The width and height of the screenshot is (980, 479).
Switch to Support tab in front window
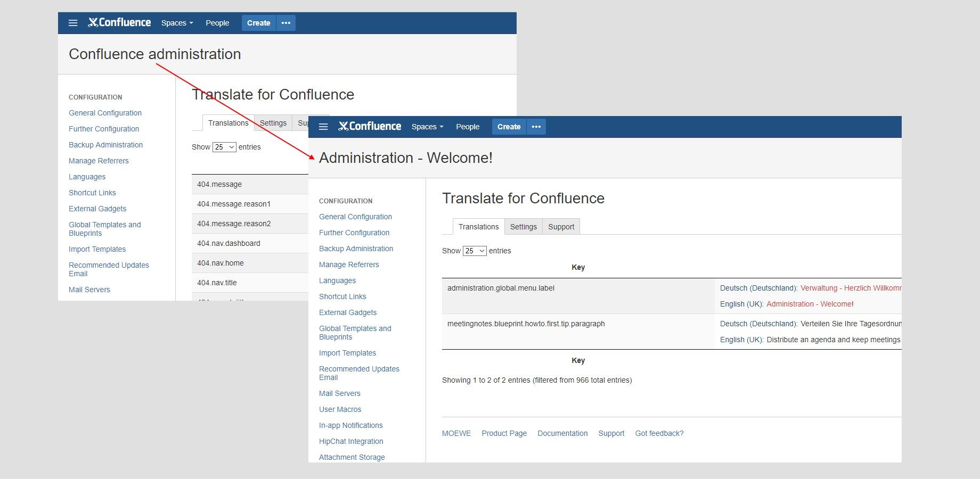pyautogui.click(x=561, y=227)
